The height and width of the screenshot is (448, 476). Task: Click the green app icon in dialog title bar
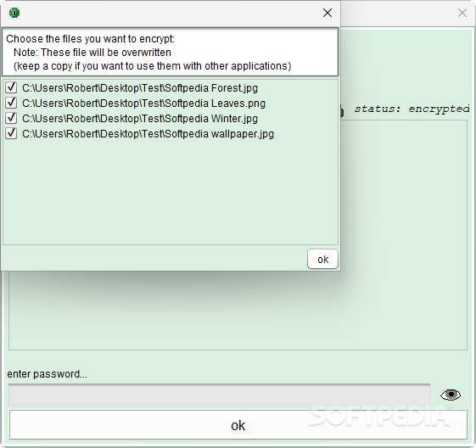coord(14,13)
